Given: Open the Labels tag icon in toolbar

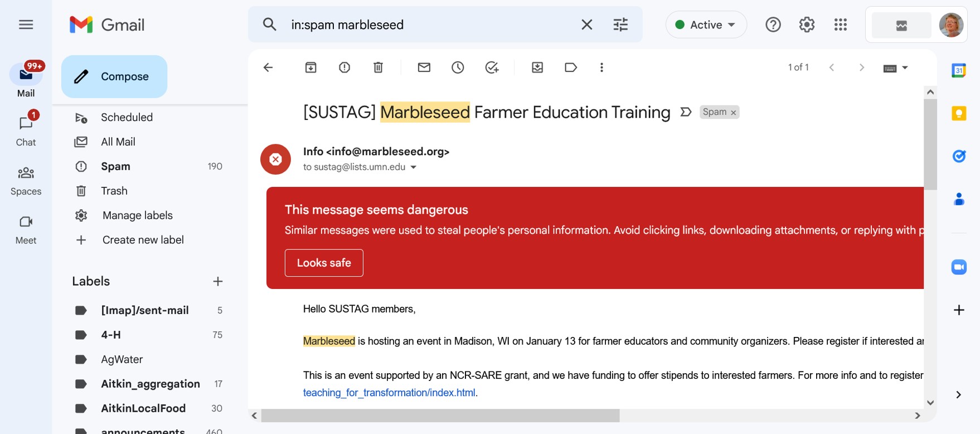Looking at the screenshot, I should point(571,67).
